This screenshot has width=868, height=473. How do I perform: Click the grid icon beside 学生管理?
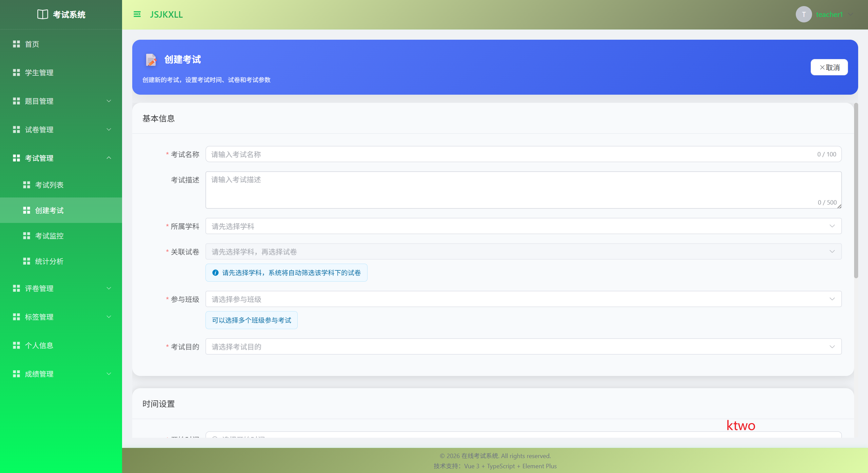(16, 73)
